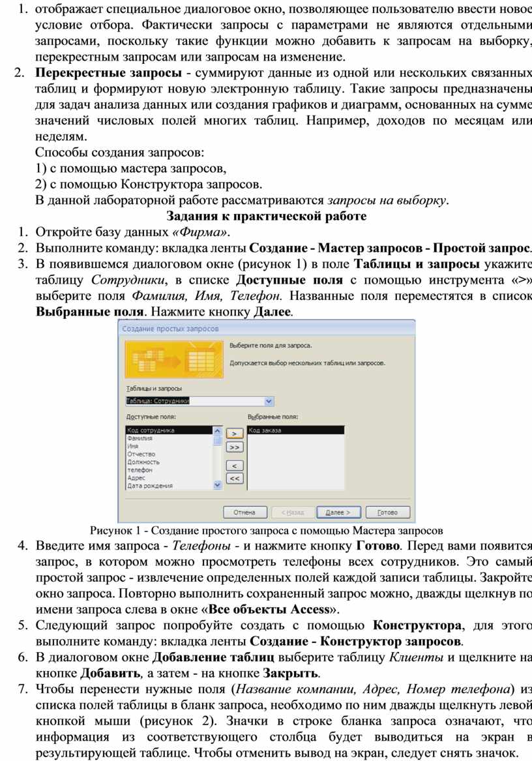Click the italic database name «Фирма»

(199, 232)
